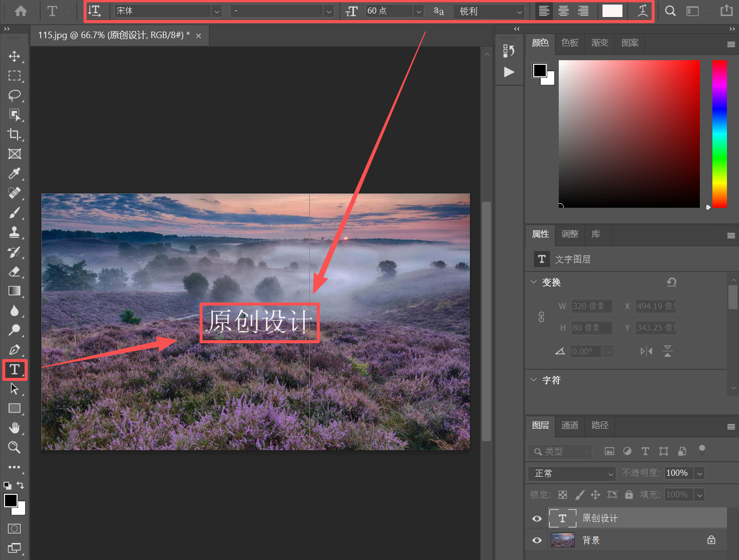Switch to the 色板 tab
The height and width of the screenshot is (560, 739).
tap(569, 43)
